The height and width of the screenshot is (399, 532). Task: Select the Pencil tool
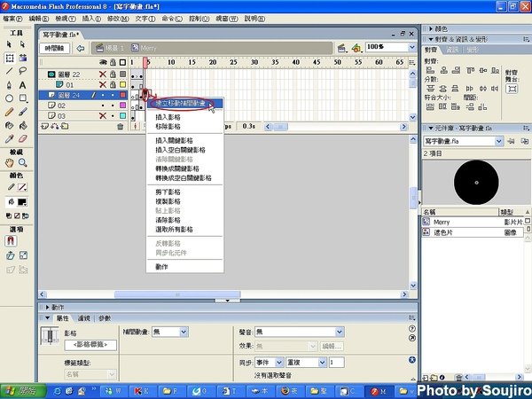point(9,112)
